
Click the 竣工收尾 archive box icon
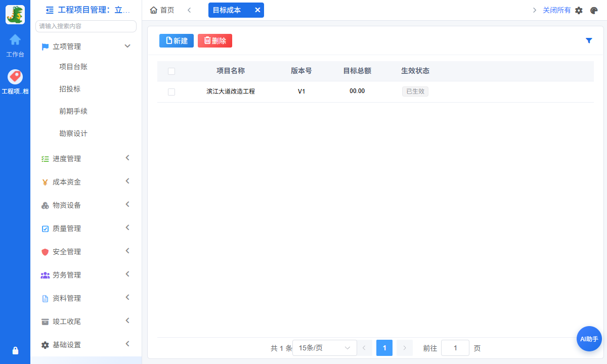click(x=45, y=322)
